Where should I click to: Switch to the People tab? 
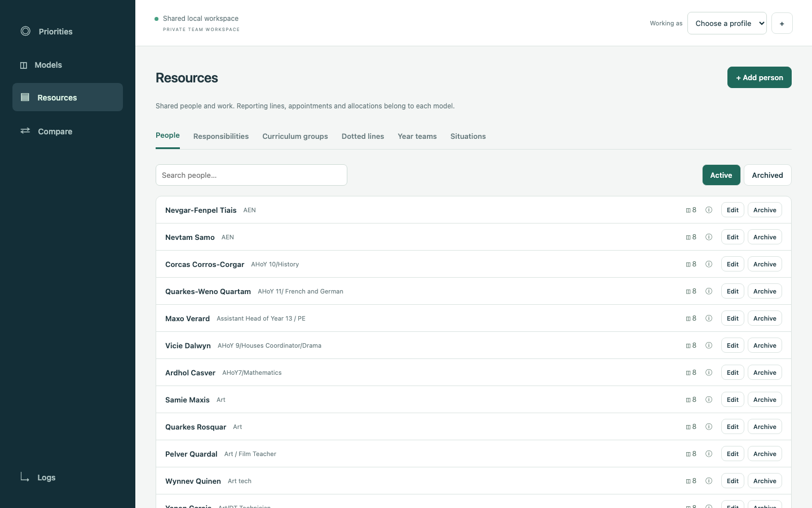pyautogui.click(x=167, y=135)
